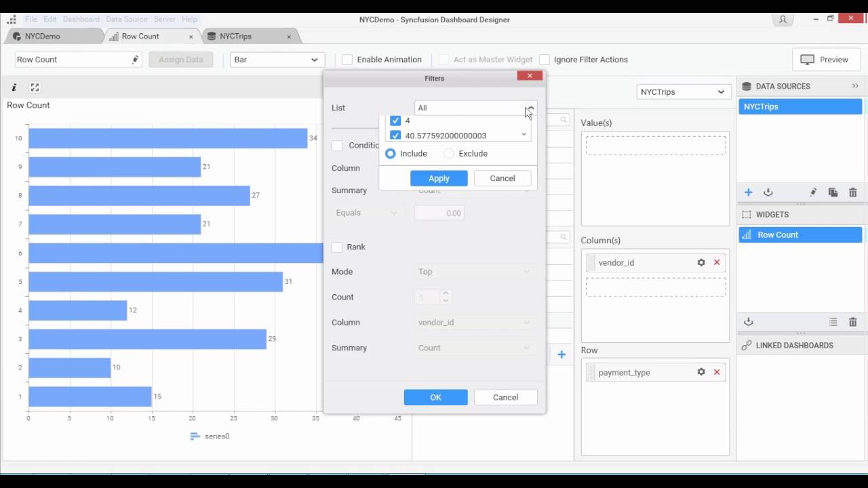Enable the Rank checkbox

pyautogui.click(x=337, y=247)
